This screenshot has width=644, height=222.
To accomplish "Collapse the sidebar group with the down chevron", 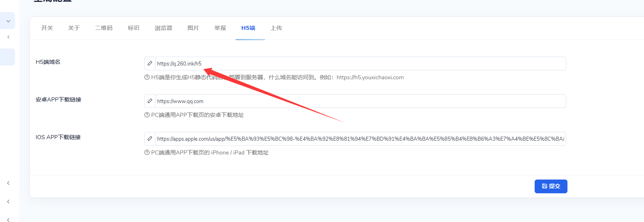I will click(x=8, y=21).
